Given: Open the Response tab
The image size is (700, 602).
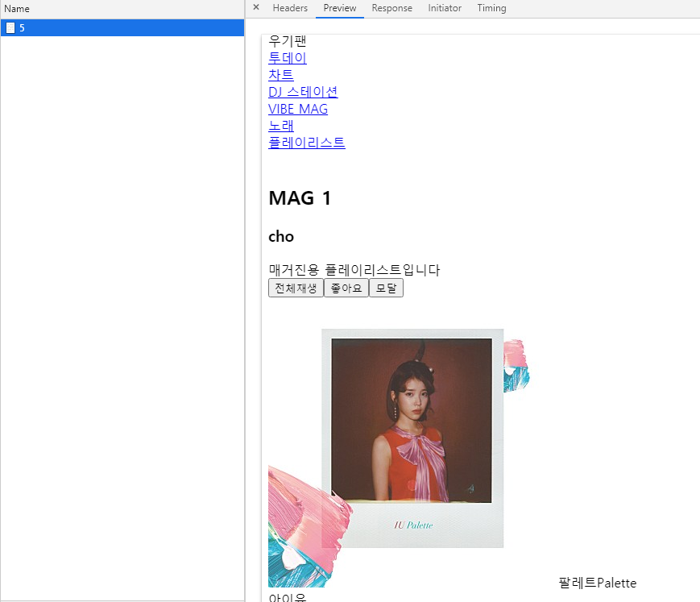Looking at the screenshot, I should tap(392, 8).
